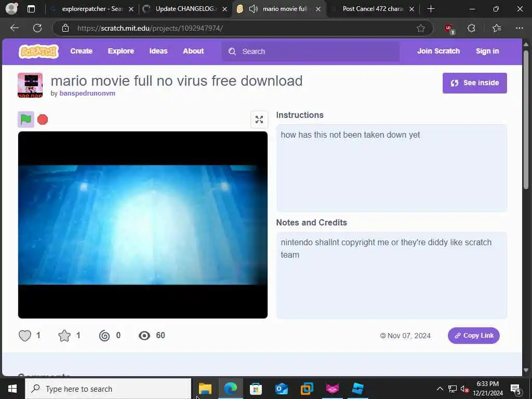Click the browser profile avatar

[x=11, y=8]
